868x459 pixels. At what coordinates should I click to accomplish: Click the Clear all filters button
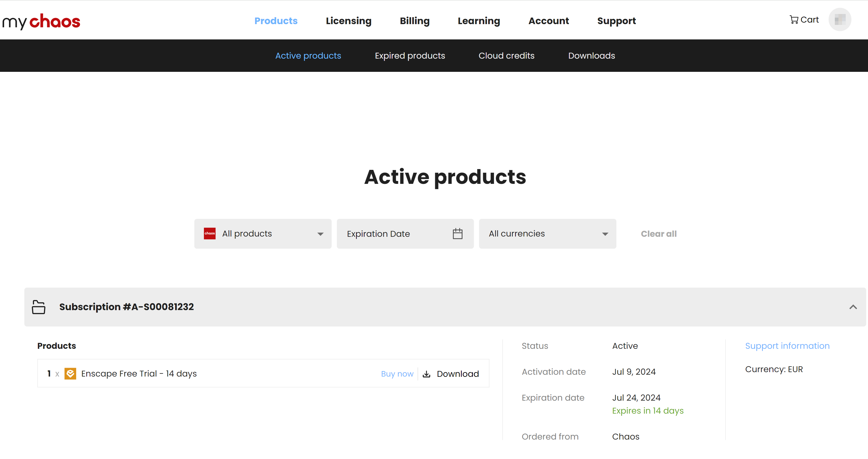tap(658, 234)
